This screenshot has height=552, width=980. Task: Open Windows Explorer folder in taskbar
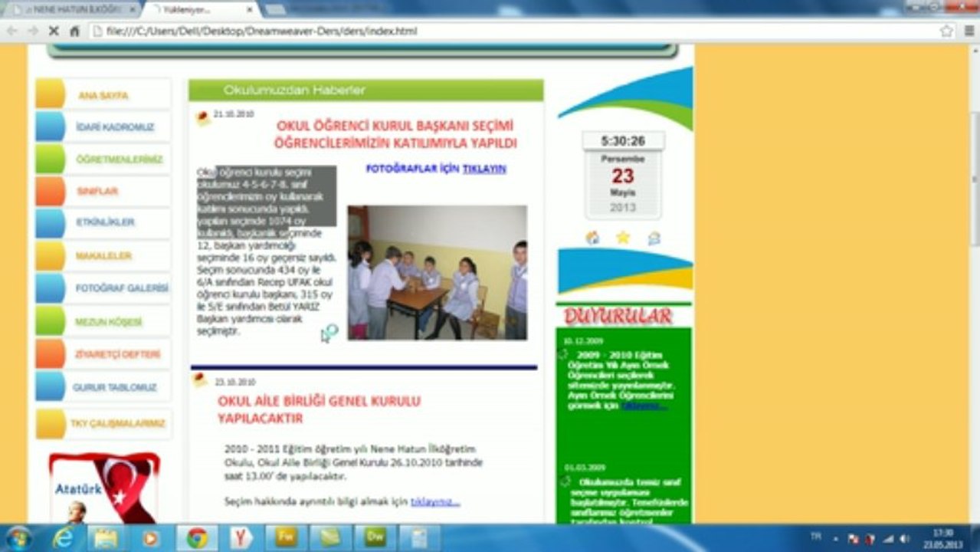click(106, 537)
